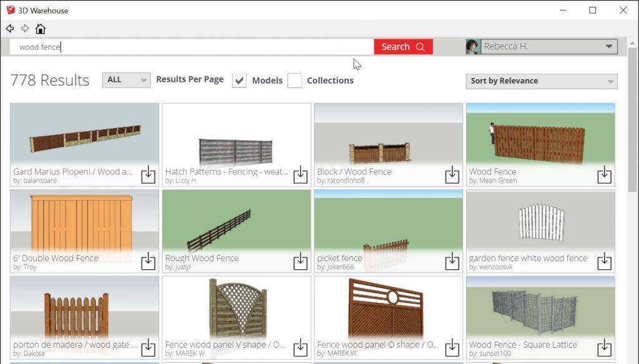Open the ALL results filter dropdown
The image size is (639, 364).
tap(126, 80)
